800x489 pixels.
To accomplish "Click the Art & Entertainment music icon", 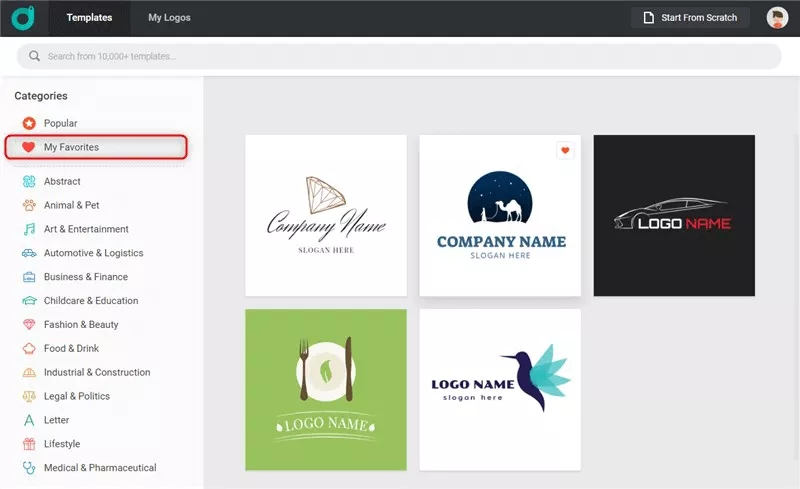I will point(29,229).
